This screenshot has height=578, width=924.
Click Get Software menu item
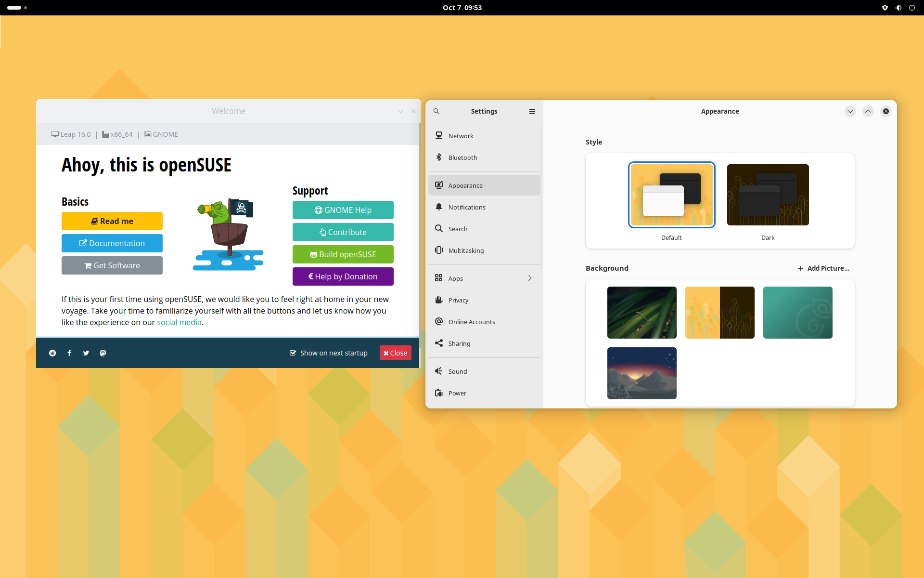(112, 265)
